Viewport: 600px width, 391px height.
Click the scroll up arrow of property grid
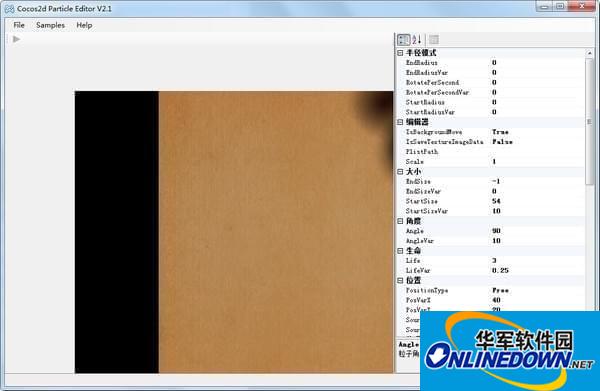click(589, 53)
